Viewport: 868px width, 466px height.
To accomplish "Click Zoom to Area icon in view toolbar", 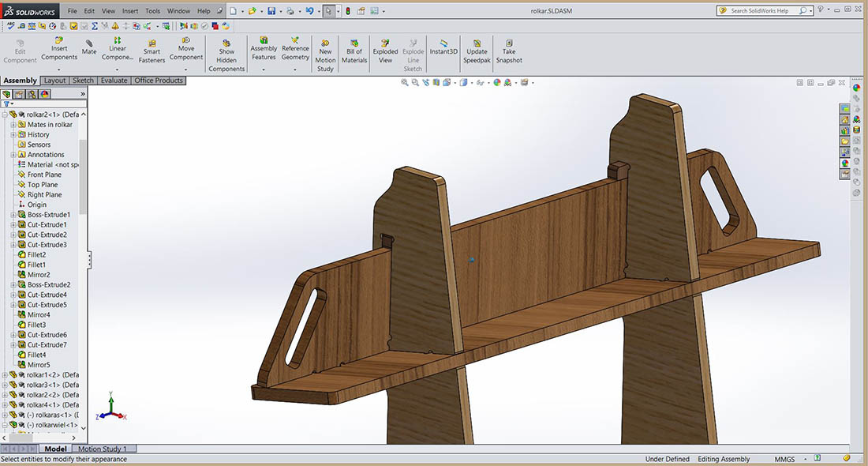I will pos(415,83).
